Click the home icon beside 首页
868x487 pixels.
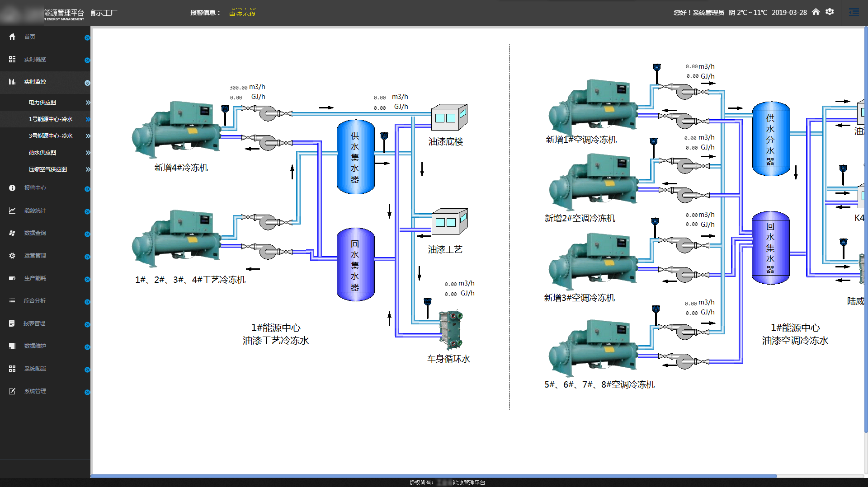tap(12, 37)
